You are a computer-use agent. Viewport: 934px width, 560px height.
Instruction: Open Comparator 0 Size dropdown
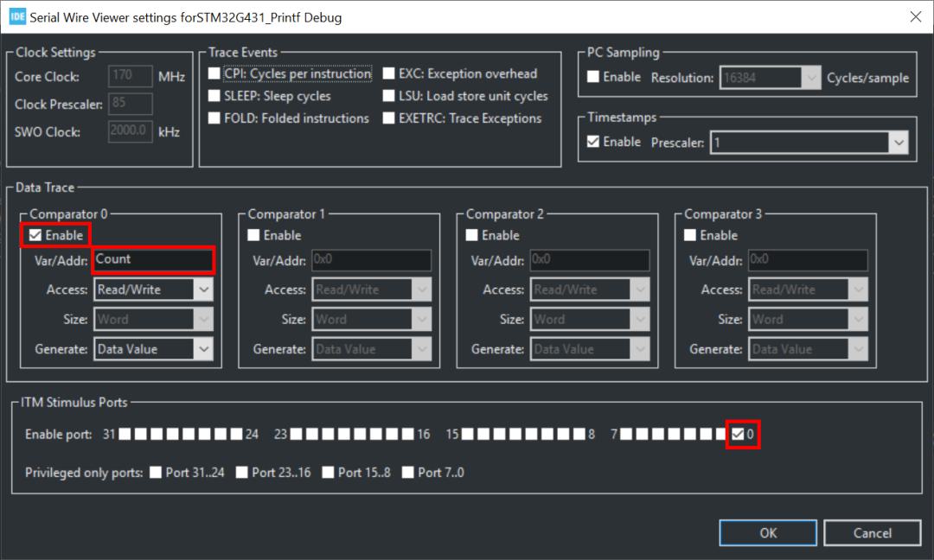pyautogui.click(x=153, y=319)
